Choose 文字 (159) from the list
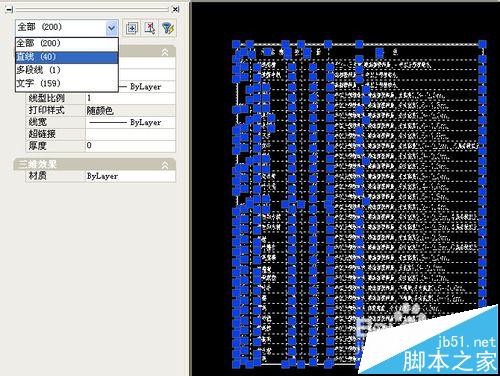 point(67,83)
